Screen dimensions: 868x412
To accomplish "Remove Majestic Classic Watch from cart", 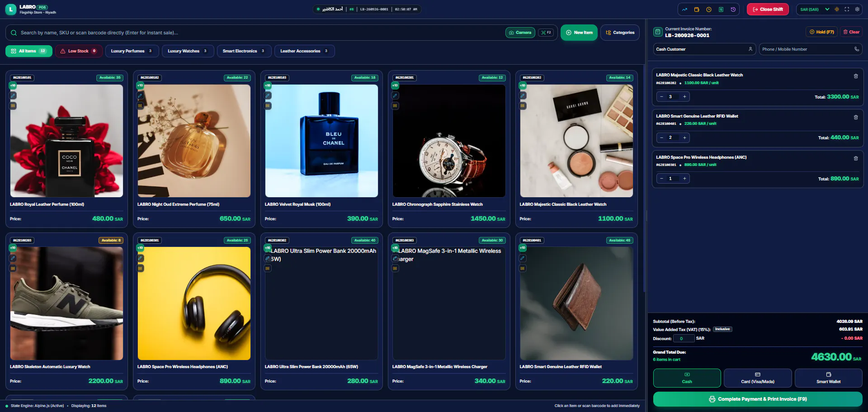I will click(856, 76).
